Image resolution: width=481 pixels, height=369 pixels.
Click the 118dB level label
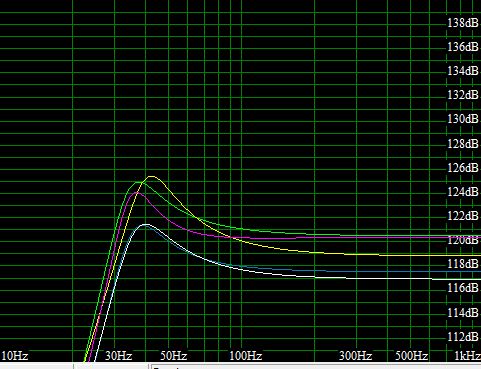coord(463,264)
